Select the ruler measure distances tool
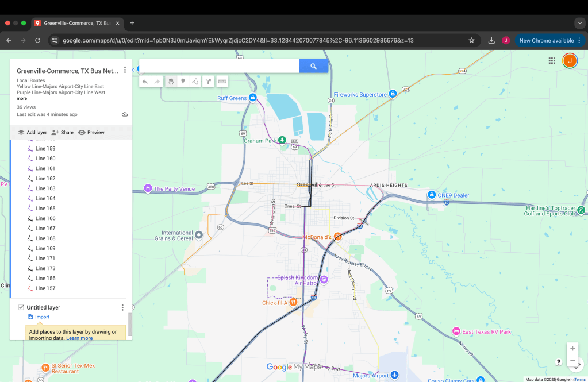Viewport: 588px width, 382px height. click(222, 82)
